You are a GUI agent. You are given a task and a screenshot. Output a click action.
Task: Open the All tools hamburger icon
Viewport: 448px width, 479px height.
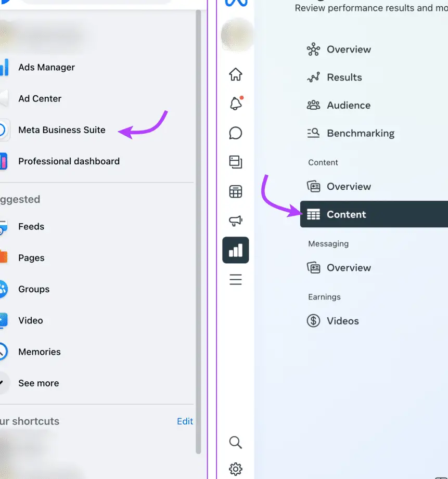[236, 279]
